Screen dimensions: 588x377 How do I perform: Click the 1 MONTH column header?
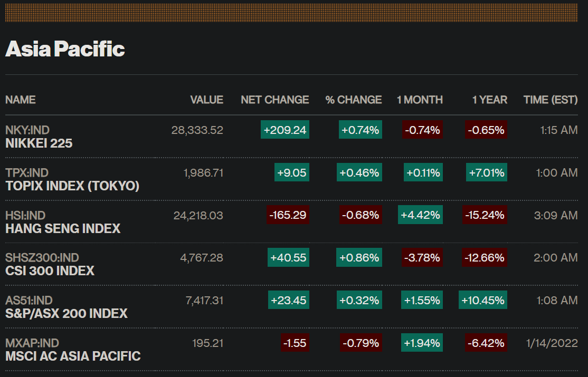tap(420, 100)
